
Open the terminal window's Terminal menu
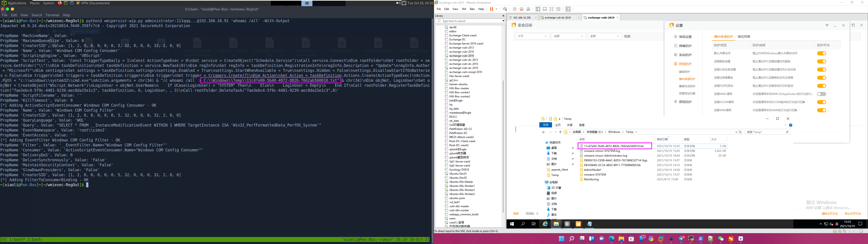52,15
